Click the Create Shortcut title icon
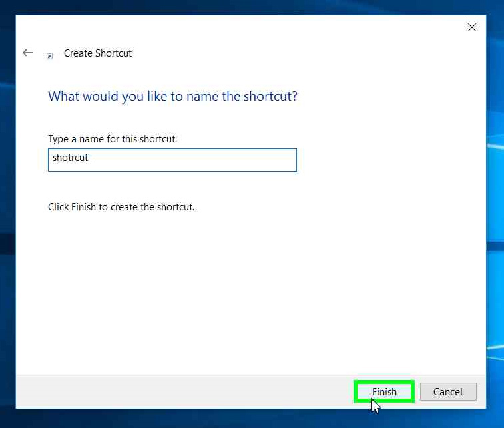The height and width of the screenshot is (428, 504). click(50, 56)
